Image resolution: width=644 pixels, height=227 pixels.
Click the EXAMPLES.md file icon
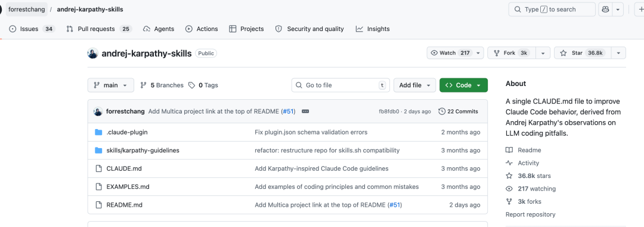(x=98, y=186)
